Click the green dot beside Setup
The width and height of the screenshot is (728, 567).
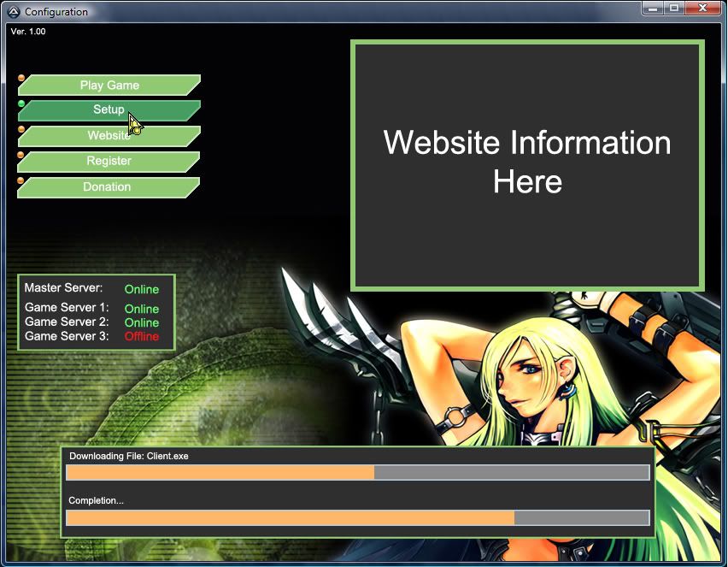(x=21, y=103)
